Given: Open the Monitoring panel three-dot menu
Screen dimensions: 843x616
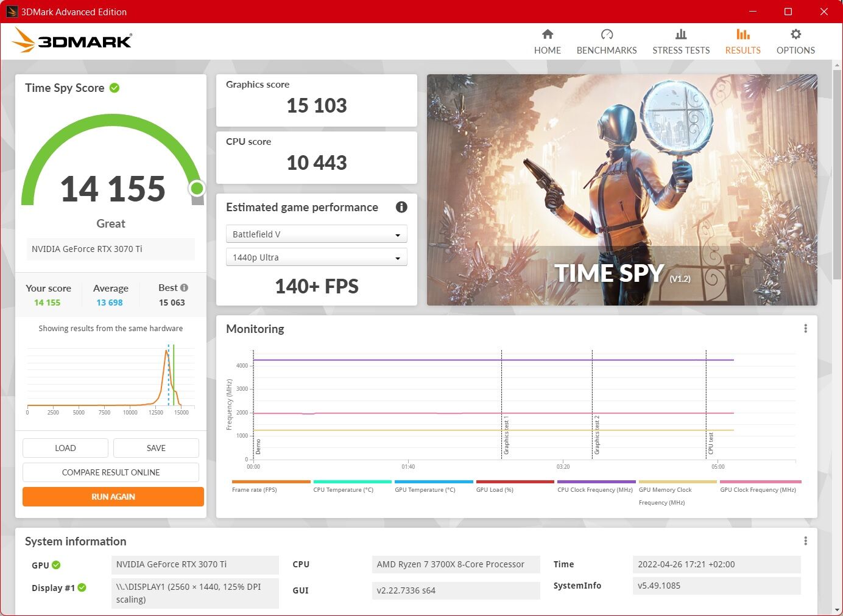Looking at the screenshot, I should pyautogui.click(x=805, y=329).
